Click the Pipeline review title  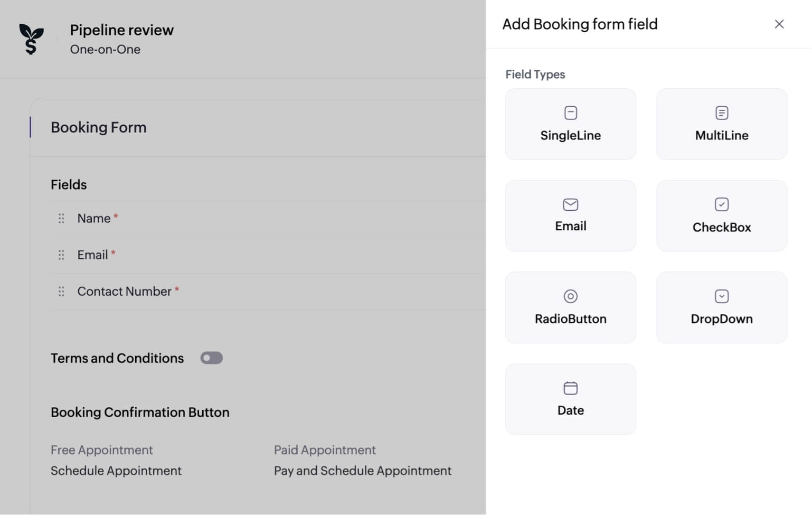point(121,30)
